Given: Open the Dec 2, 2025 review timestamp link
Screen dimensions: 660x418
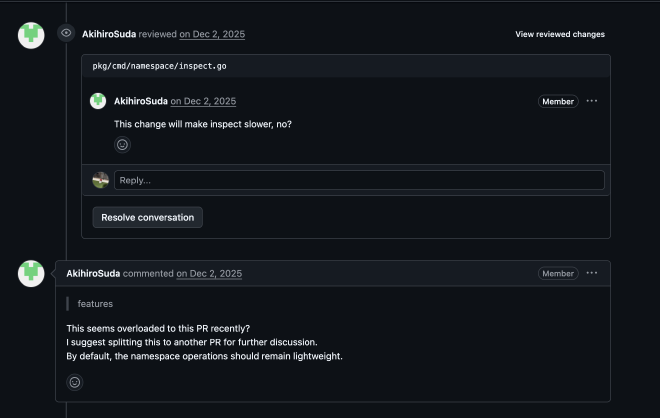Looking at the screenshot, I should (212, 34).
